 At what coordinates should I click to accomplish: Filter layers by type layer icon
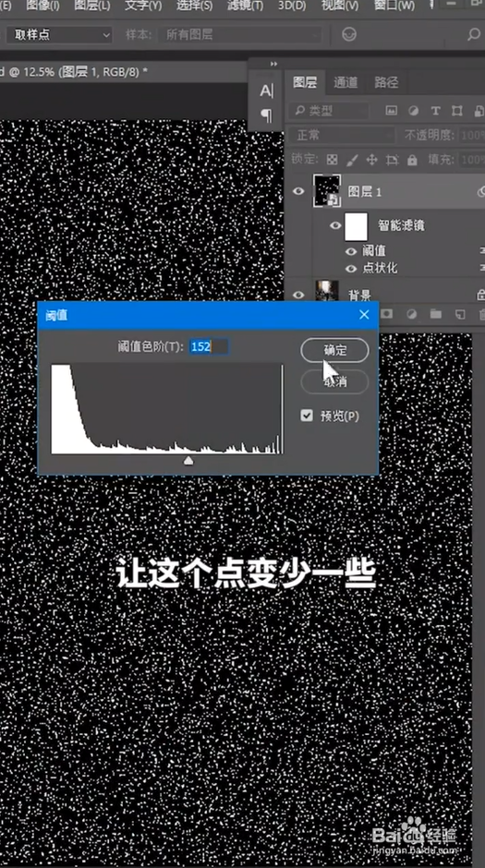point(435,111)
